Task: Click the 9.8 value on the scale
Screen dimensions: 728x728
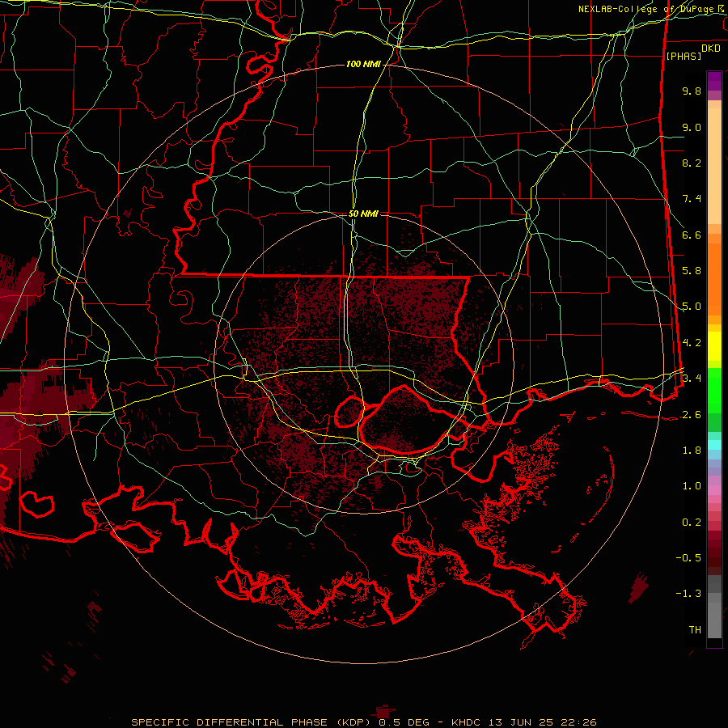Action: click(692, 91)
